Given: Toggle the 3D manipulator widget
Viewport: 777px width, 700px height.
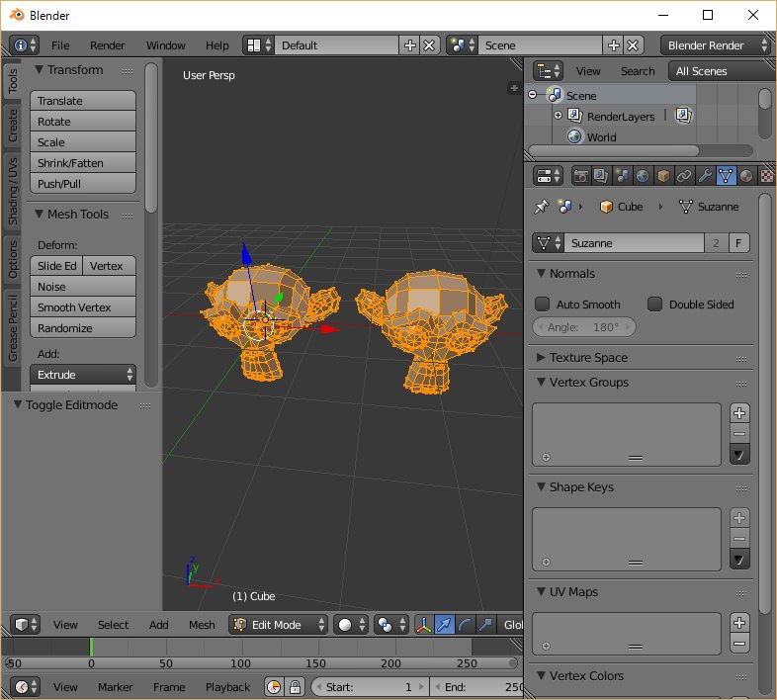Looking at the screenshot, I should click(x=424, y=625).
